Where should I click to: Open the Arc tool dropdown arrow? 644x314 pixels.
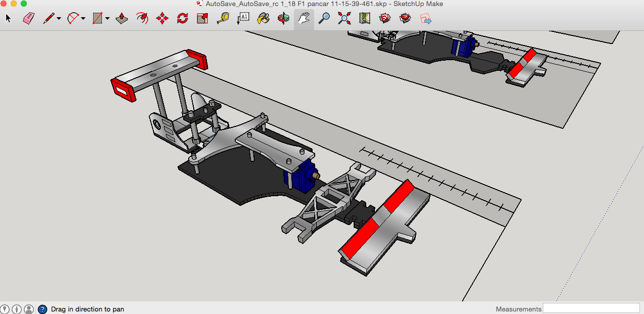(83, 19)
